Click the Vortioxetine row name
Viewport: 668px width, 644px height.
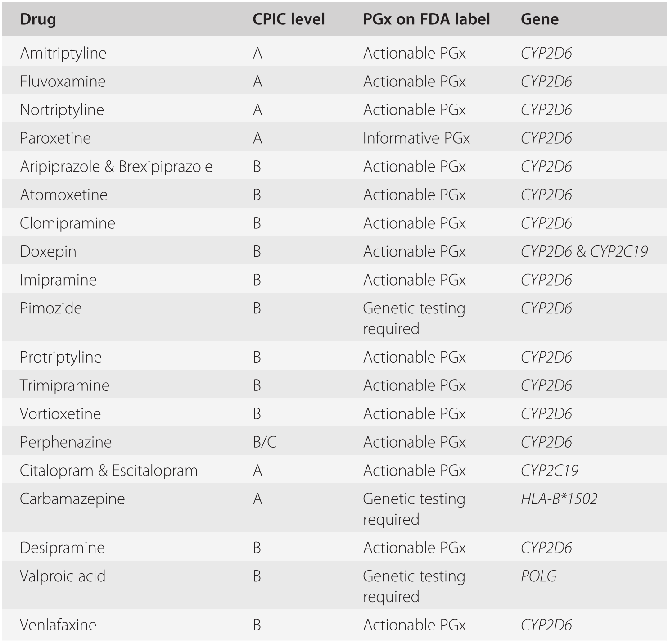point(60,414)
